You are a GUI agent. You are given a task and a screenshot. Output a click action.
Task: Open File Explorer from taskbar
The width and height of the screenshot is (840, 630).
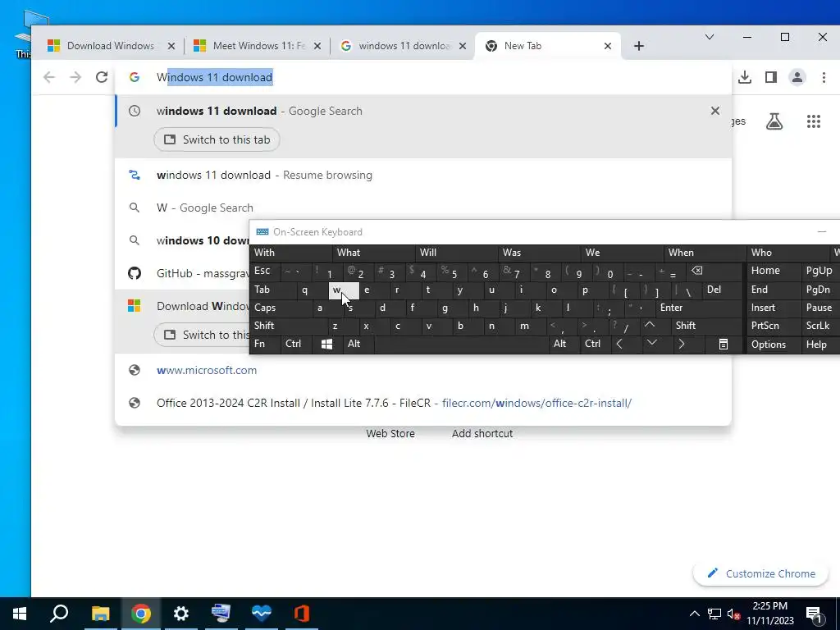pyautogui.click(x=100, y=614)
